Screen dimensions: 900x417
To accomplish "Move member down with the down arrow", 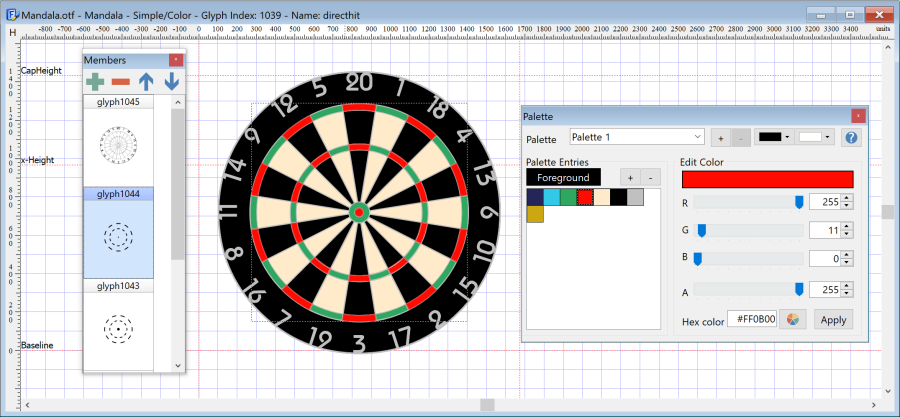I will tap(172, 82).
